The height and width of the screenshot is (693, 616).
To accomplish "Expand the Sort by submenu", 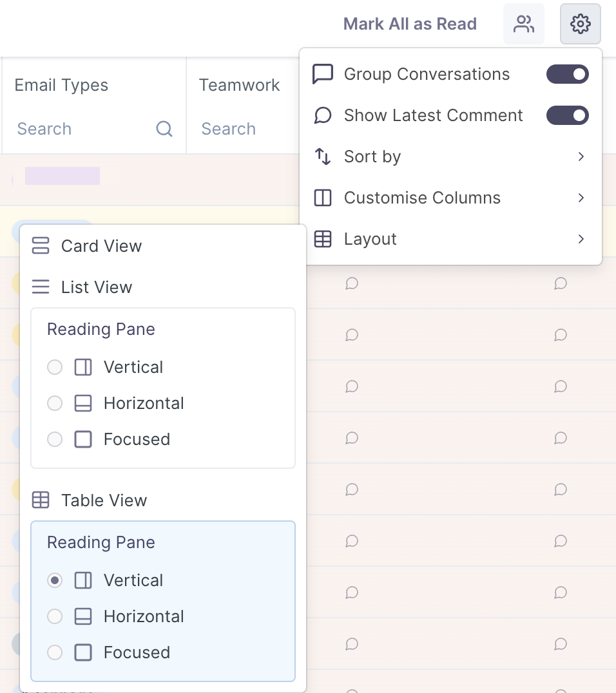I will tap(451, 157).
